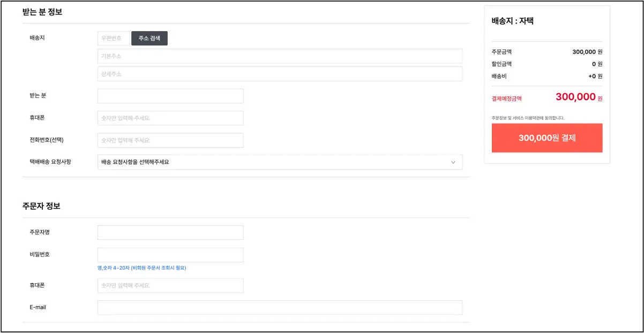Click into the 기본주소 address field
The width and height of the screenshot is (644, 333).
(280, 56)
